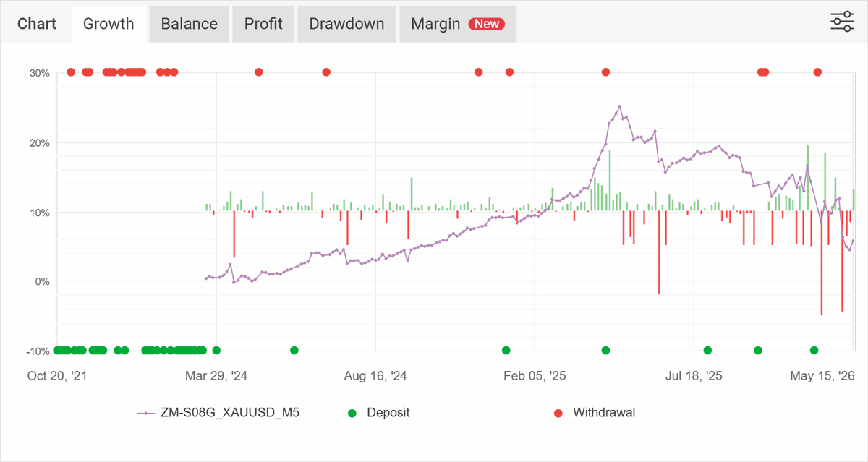
Task: Open the Balance tab
Action: [x=189, y=24]
